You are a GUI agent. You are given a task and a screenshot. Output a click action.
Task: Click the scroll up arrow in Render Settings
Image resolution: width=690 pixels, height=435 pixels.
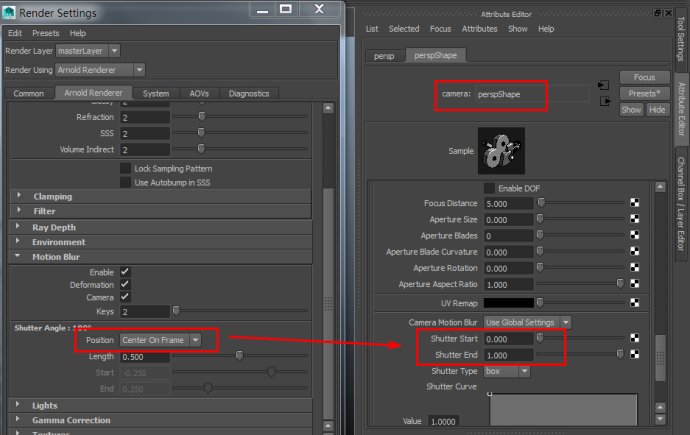328,108
